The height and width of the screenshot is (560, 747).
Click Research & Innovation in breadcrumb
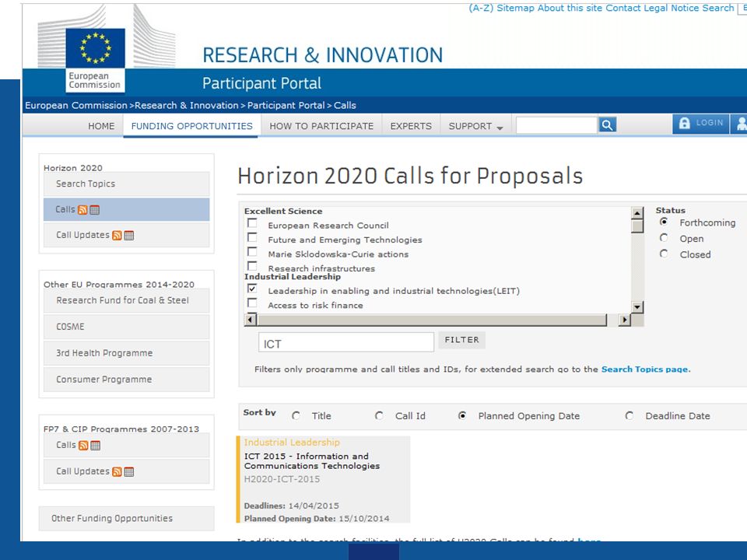186,105
